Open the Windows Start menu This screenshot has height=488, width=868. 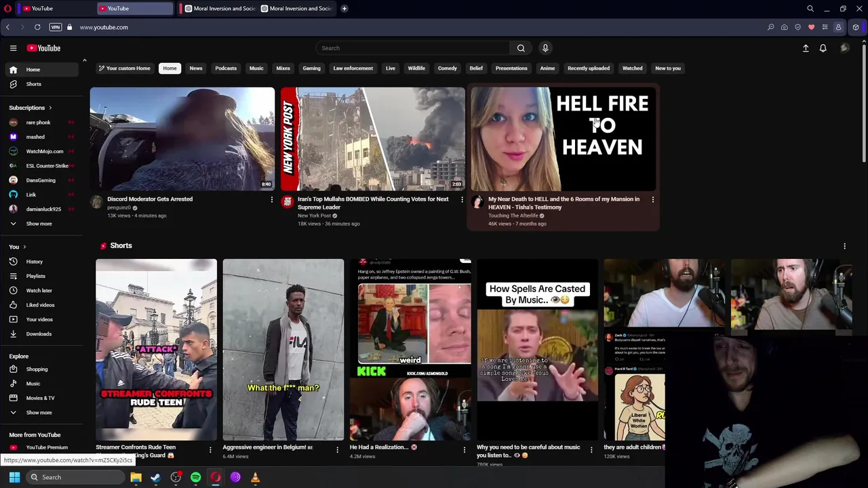coord(14,477)
